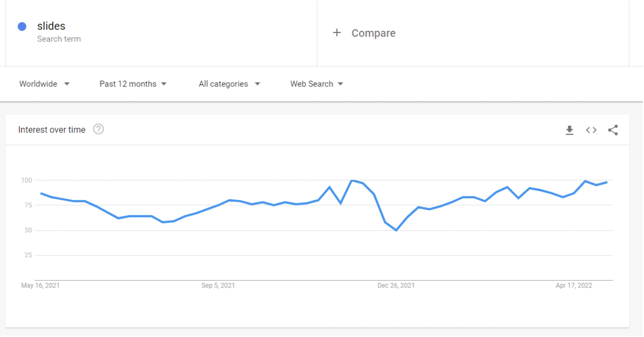The height and width of the screenshot is (337, 644).
Task: Click the Compare option
Action: [x=373, y=32]
